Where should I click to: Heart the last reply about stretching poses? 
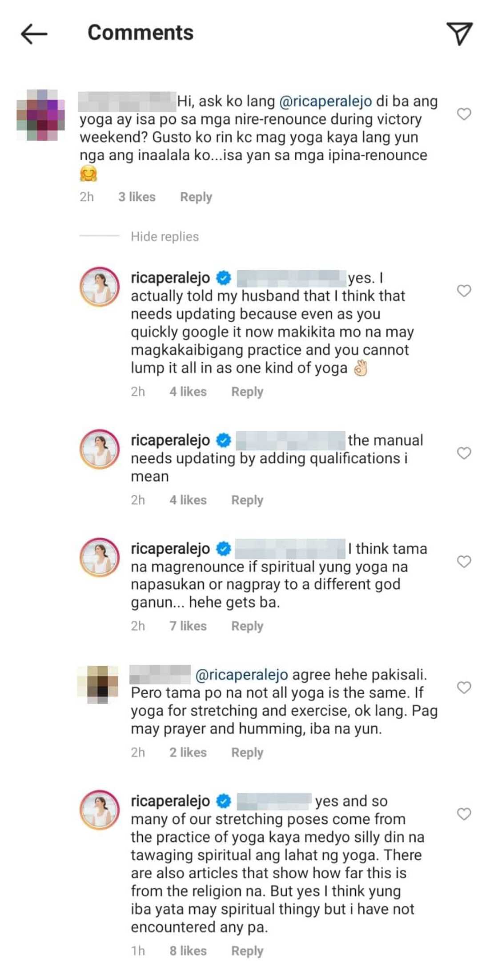[464, 814]
